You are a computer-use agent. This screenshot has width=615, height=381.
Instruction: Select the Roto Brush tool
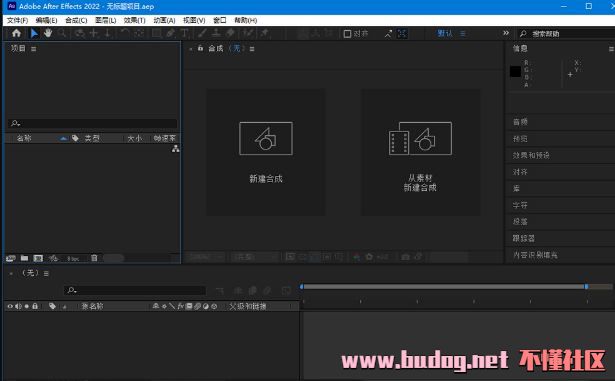(247, 33)
